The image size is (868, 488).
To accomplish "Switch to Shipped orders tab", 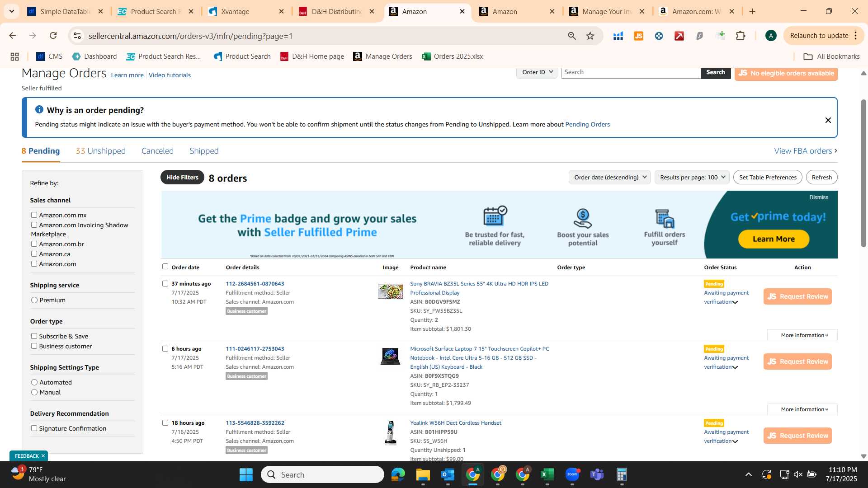I will pyautogui.click(x=204, y=151).
